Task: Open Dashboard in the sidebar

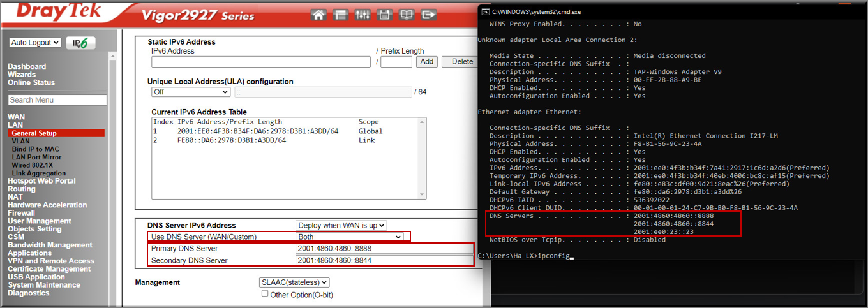Action: (x=27, y=66)
